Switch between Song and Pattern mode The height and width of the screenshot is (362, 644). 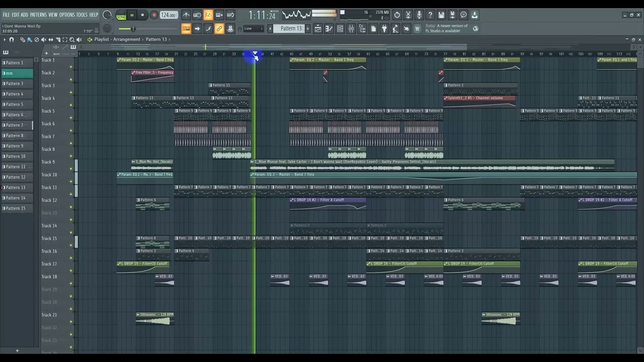coord(121,15)
